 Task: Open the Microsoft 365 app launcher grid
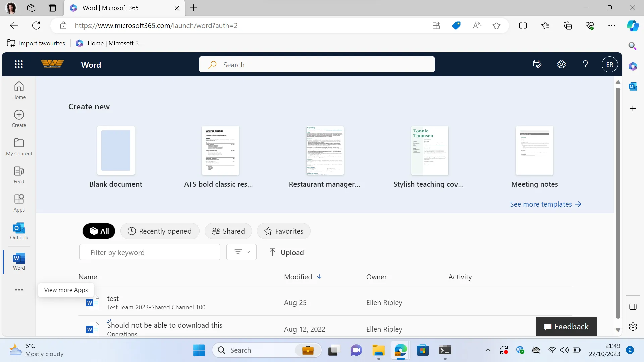[19, 64]
